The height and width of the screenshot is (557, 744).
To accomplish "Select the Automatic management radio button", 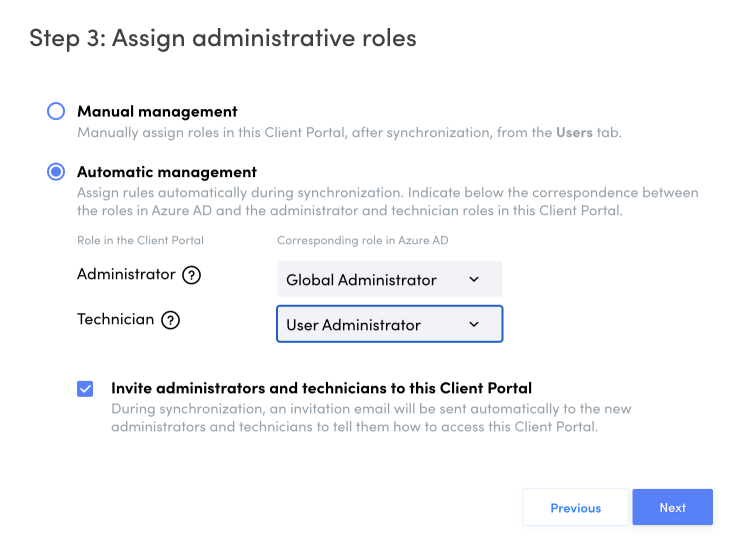I will click(56, 172).
